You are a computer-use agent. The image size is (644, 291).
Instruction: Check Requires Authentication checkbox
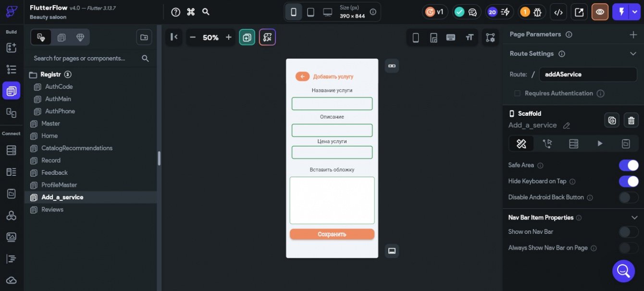click(518, 94)
